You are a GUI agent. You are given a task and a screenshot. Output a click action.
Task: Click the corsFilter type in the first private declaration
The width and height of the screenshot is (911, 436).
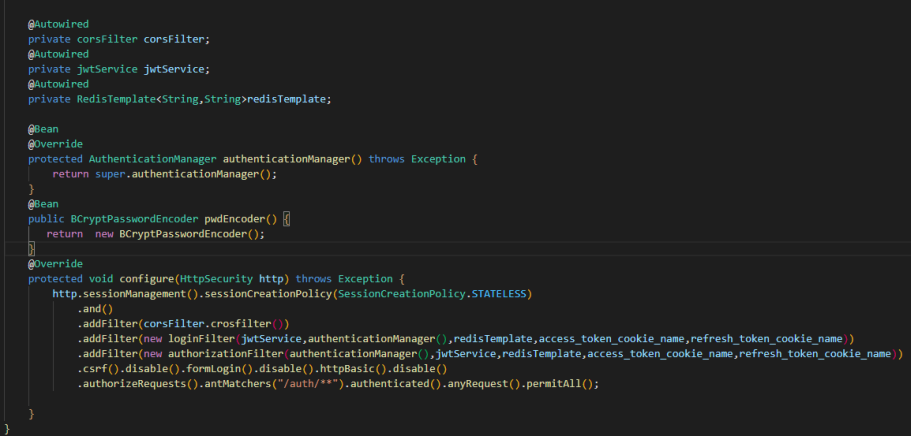pyautogui.click(x=107, y=40)
